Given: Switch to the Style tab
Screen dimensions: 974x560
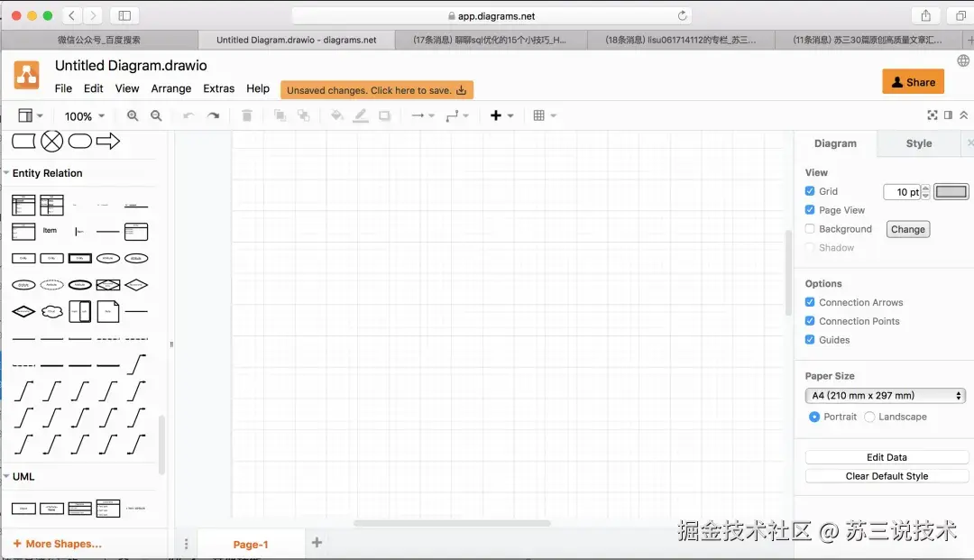Looking at the screenshot, I should [918, 142].
